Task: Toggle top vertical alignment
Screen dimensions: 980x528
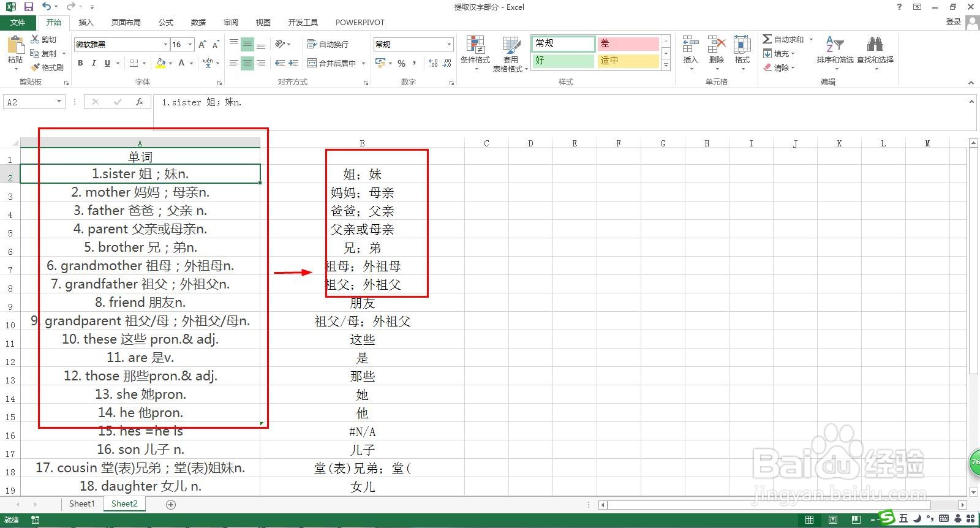Action: point(234,44)
